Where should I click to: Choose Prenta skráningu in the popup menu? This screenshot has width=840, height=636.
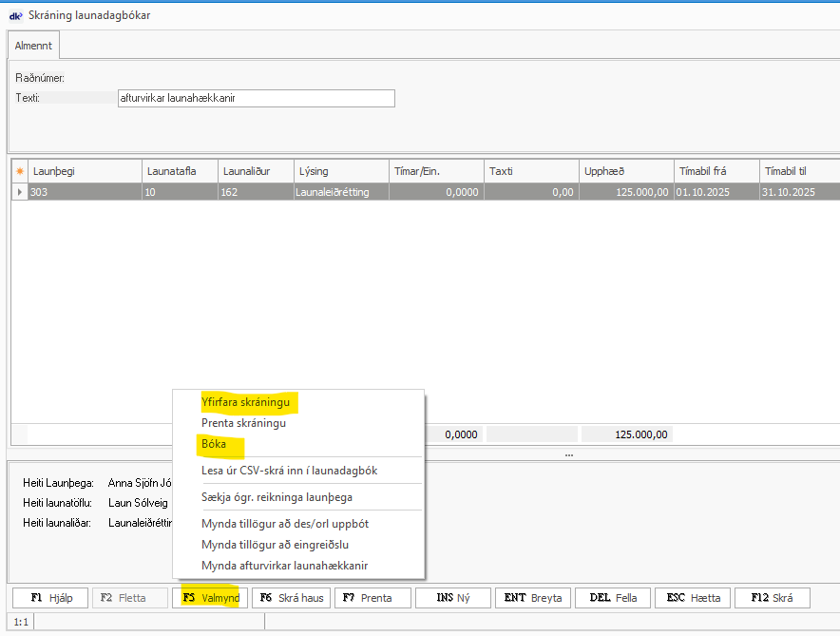(x=243, y=423)
